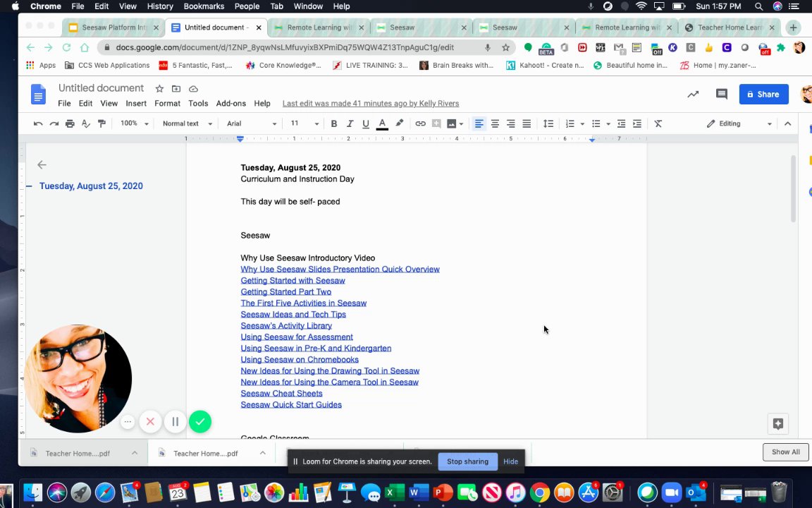Click the Add comment toolbar icon
812x508 pixels.
click(436, 123)
